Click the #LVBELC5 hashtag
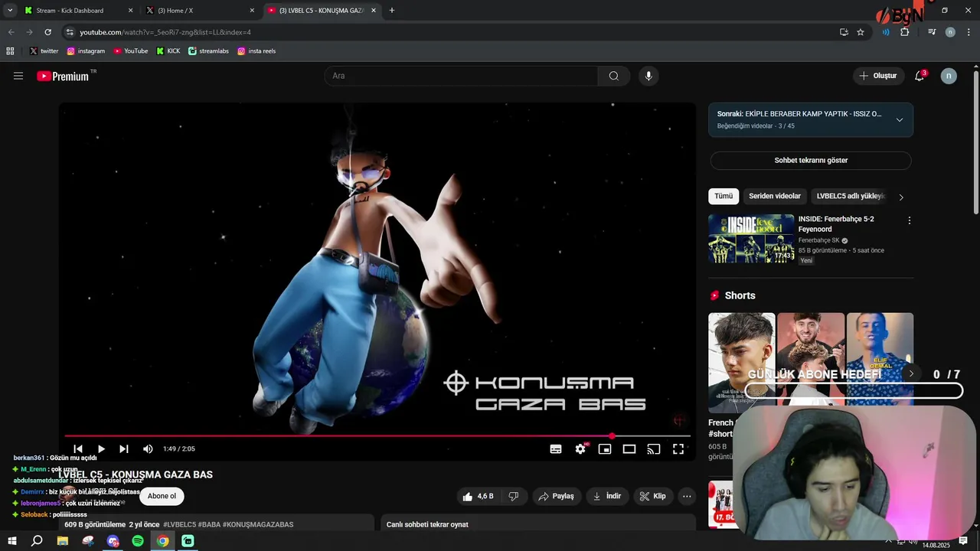The image size is (980, 551). tap(179, 525)
